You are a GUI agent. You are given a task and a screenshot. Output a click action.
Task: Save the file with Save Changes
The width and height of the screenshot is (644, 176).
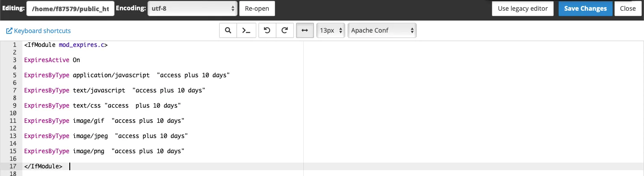585,8
